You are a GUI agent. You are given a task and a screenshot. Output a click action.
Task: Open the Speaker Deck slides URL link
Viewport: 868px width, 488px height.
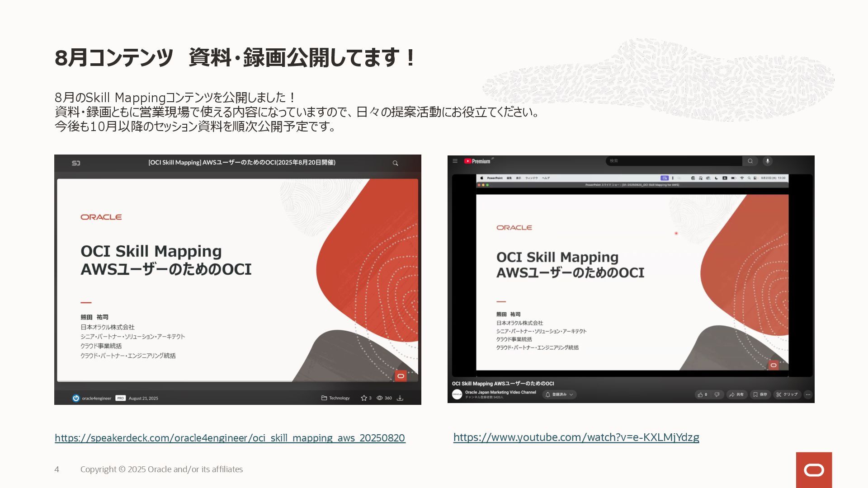(230, 438)
